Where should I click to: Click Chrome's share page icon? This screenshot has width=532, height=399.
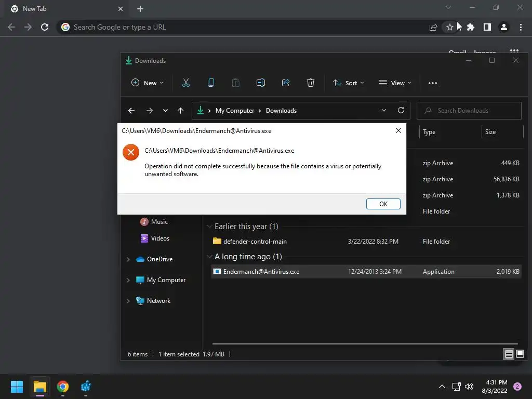pos(433,27)
